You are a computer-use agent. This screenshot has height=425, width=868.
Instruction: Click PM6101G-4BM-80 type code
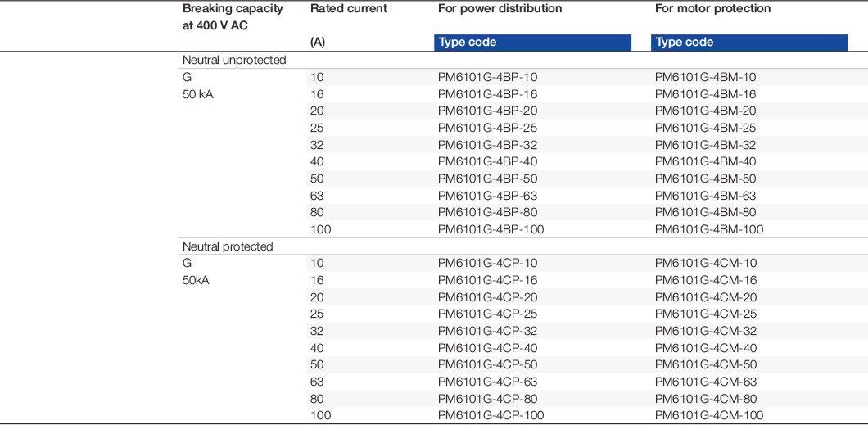(705, 212)
